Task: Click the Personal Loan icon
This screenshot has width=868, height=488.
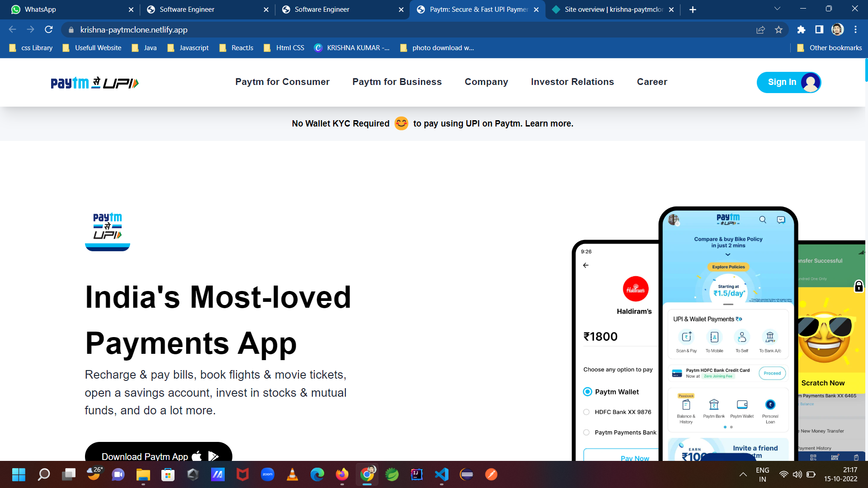Action: click(x=770, y=404)
